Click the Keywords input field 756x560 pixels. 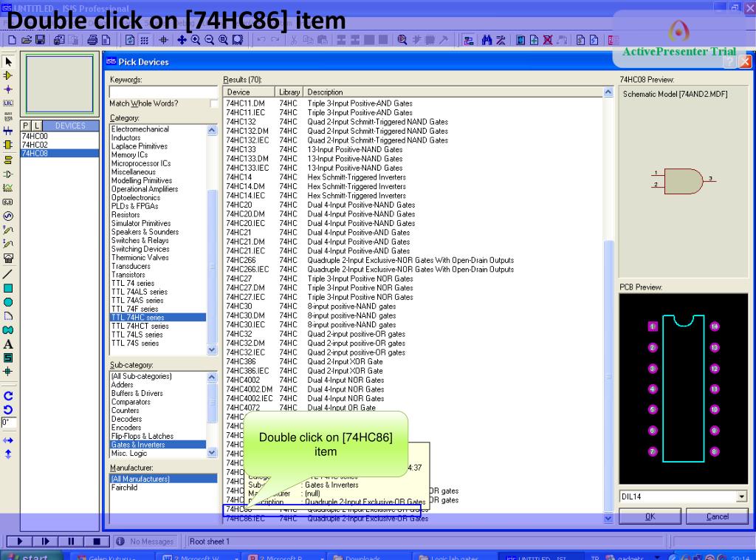pos(163,92)
